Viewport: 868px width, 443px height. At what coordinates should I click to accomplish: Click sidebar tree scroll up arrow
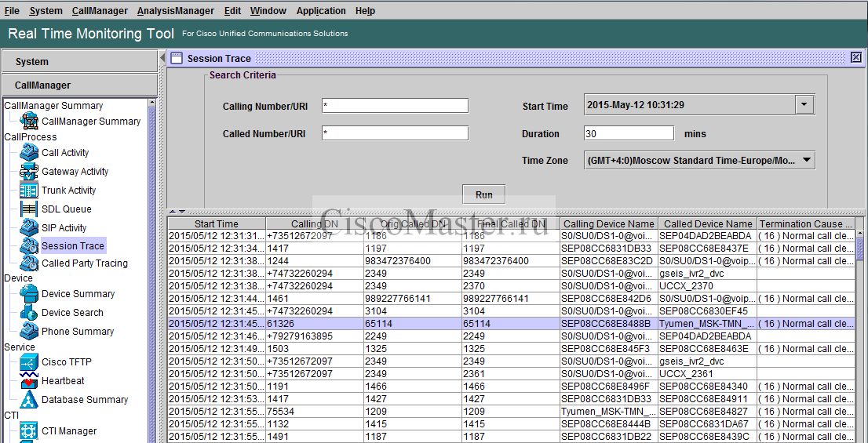click(x=152, y=103)
